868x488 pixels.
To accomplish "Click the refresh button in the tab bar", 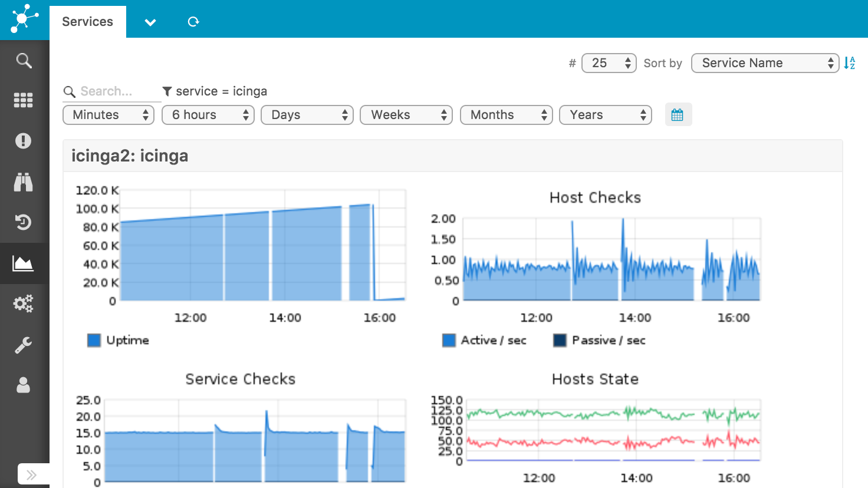I will pos(193,22).
